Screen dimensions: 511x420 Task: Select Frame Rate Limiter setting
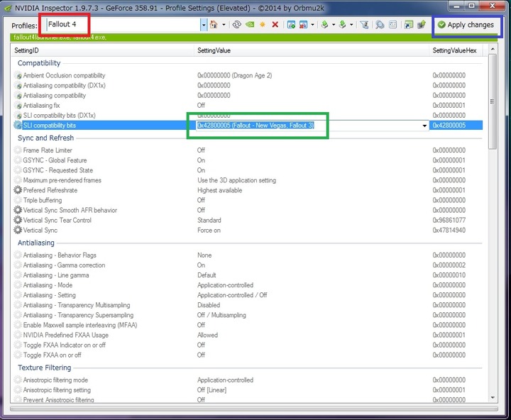tap(48, 150)
